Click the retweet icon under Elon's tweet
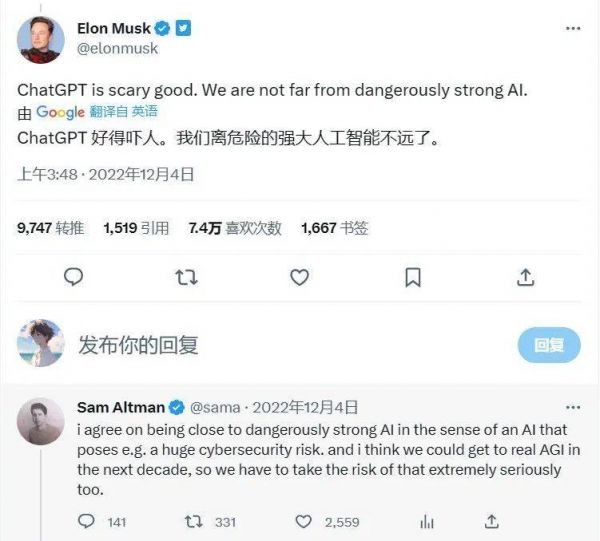 click(x=186, y=277)
